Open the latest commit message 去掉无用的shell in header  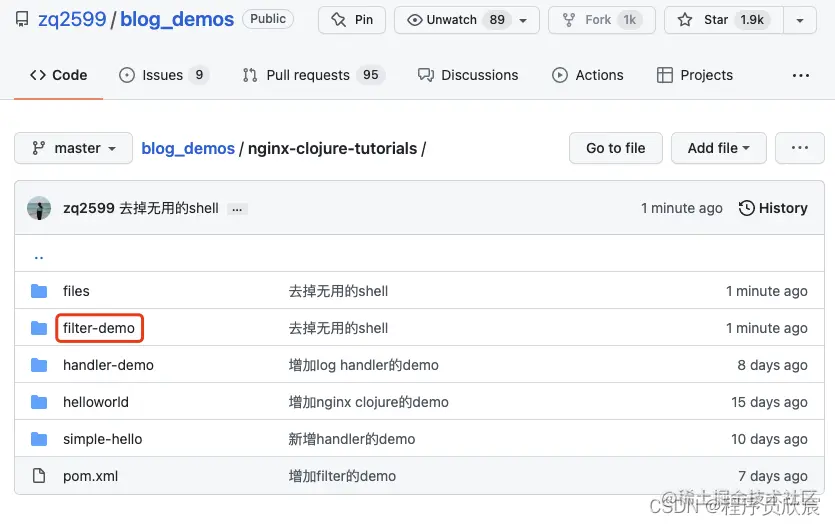(169, 208)
